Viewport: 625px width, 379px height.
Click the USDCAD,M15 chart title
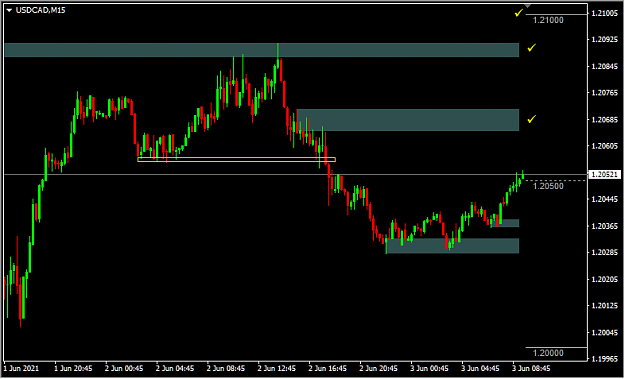tap(40, 10)
